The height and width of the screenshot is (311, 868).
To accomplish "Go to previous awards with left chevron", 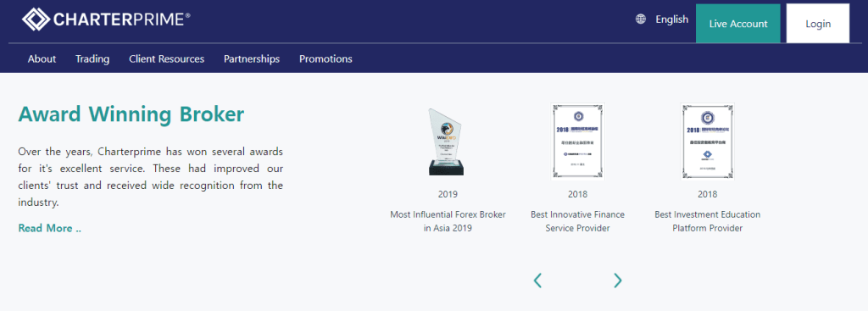I will click(537, 280).
